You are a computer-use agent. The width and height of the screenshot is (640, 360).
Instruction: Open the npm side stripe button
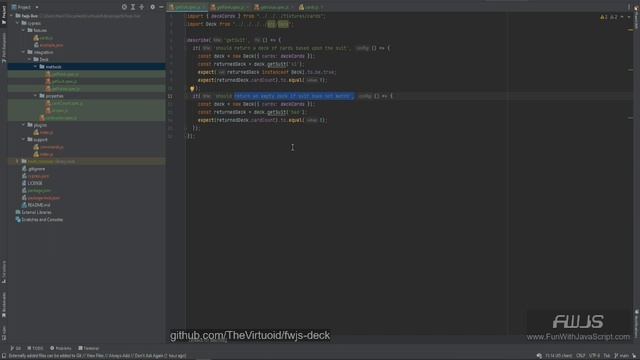4,332
